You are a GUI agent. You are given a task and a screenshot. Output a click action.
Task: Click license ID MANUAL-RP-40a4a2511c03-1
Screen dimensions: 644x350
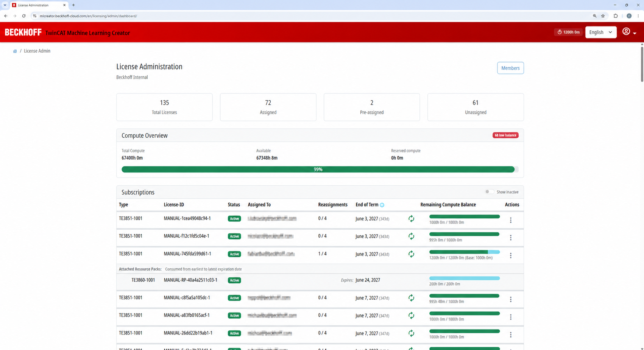coord(190,280)
